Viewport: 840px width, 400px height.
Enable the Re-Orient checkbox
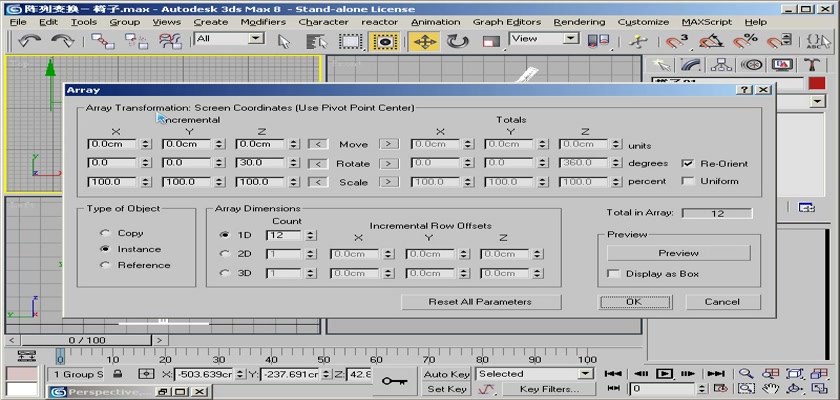click(x=688, y=163)
